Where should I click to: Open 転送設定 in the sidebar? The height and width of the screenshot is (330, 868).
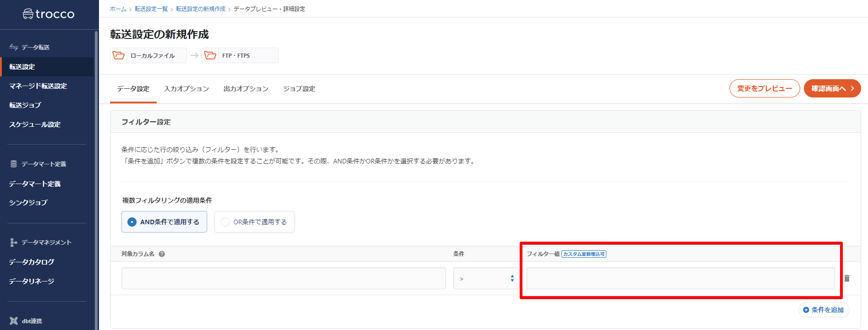click(48, 67)
